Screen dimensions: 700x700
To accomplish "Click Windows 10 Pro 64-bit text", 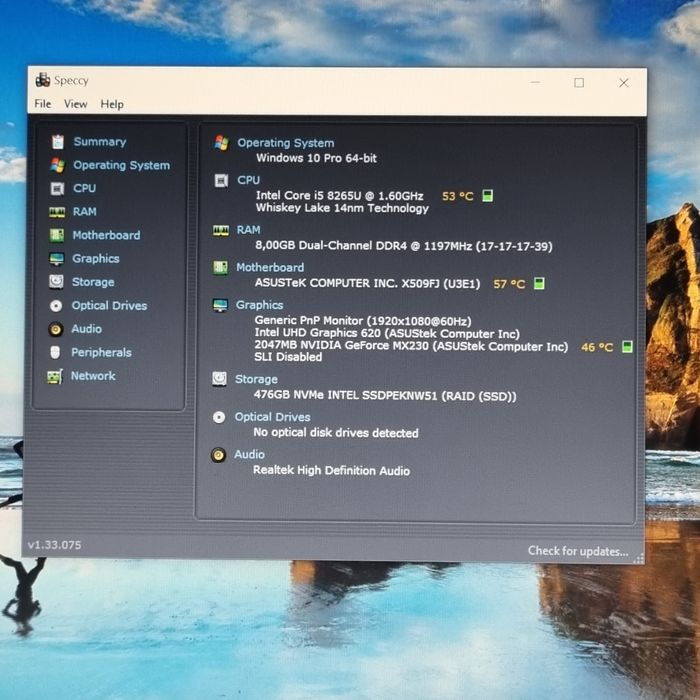I will point(316,158).
